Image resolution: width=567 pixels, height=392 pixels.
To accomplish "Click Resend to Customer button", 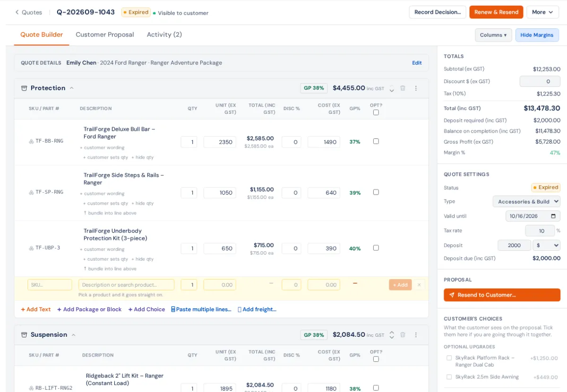I will tap(502, 295).
